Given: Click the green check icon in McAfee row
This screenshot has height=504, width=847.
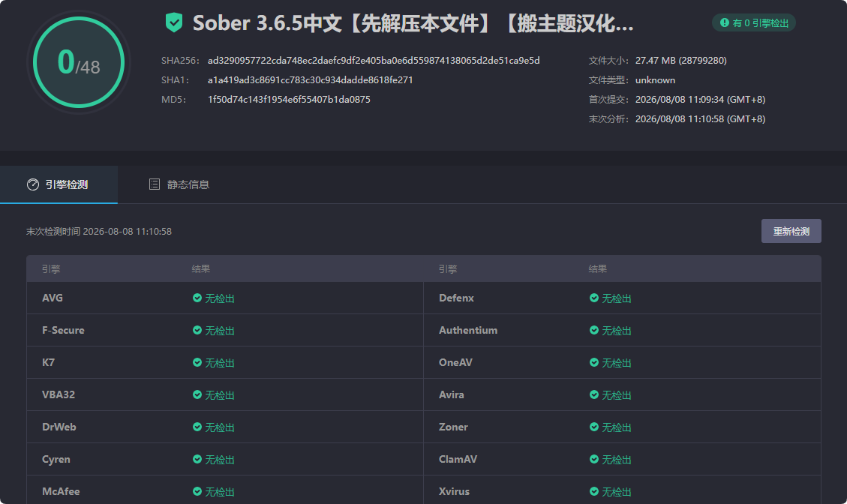Looking at the screenshot, I should (x=197, y=491).
